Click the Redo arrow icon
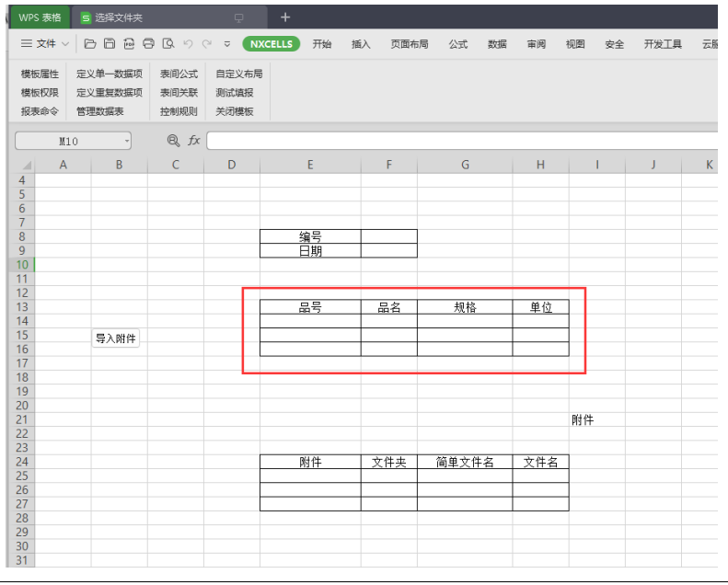 point(207,43)
